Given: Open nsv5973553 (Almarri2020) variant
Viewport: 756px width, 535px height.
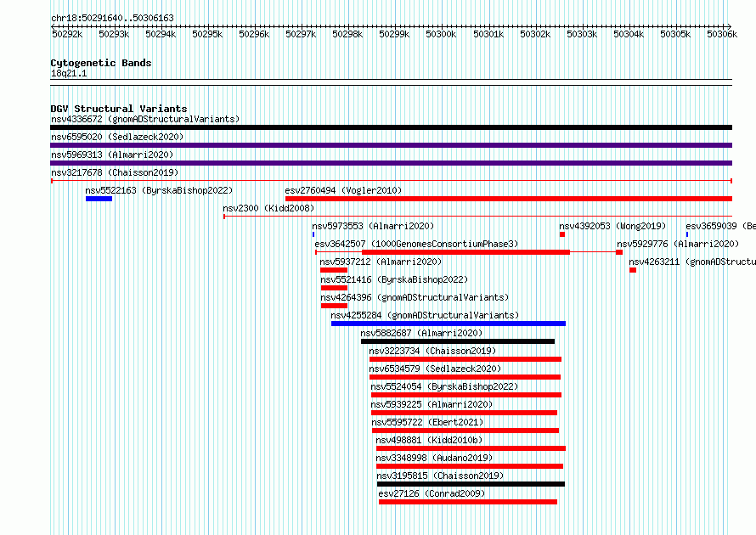Looking at the screenshot, I should 373,226.
